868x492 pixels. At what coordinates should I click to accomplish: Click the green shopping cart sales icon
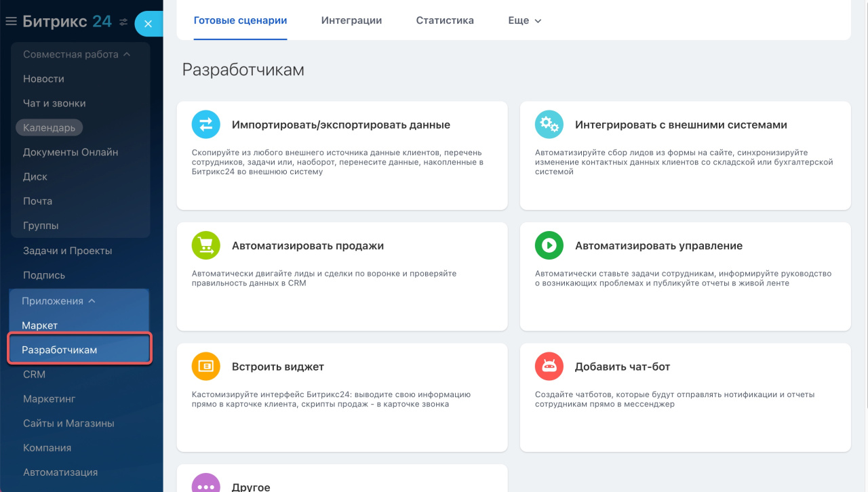(206, 245)
